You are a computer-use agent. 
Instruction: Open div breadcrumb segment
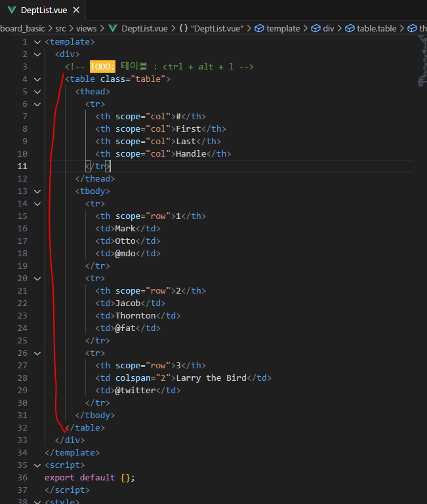tap(329, 29)
